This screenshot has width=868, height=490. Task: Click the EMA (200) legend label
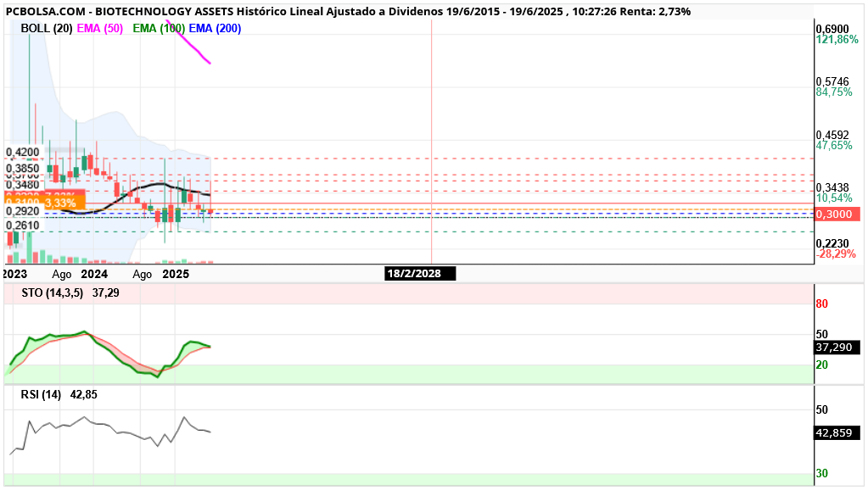(x=215, y=28)
